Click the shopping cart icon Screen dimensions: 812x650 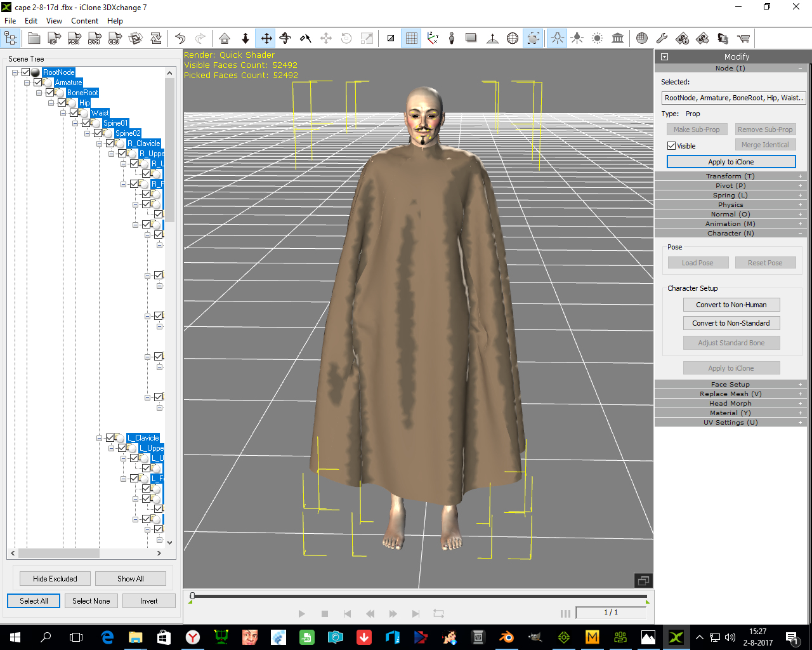pos(743,39)
